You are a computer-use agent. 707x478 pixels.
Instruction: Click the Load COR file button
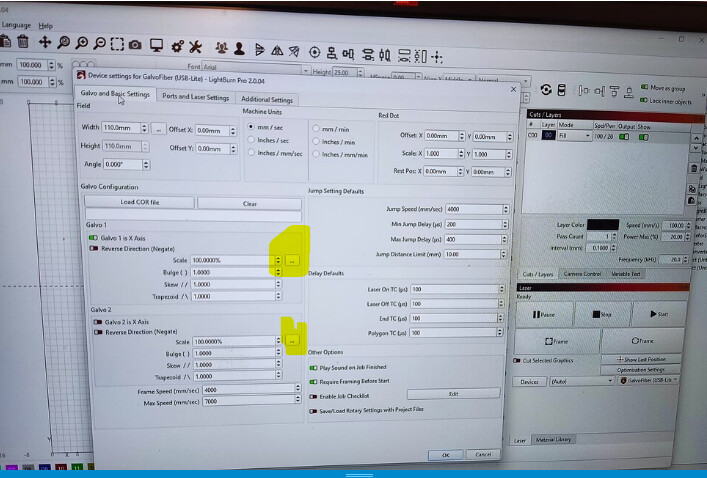click(139, 202)
